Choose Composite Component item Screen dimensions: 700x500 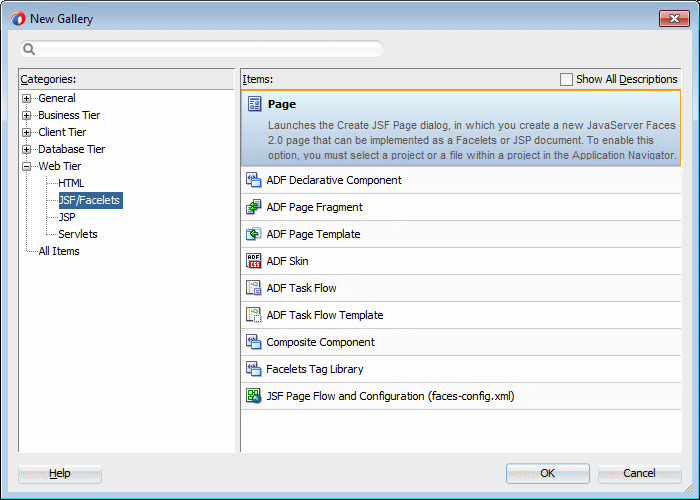[461, 342]
